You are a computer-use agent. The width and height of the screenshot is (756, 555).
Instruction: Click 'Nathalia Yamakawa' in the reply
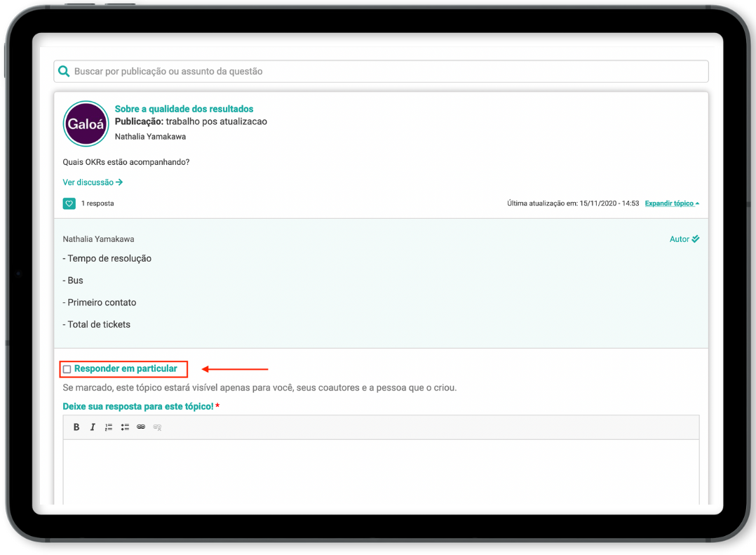pos(98,239)
